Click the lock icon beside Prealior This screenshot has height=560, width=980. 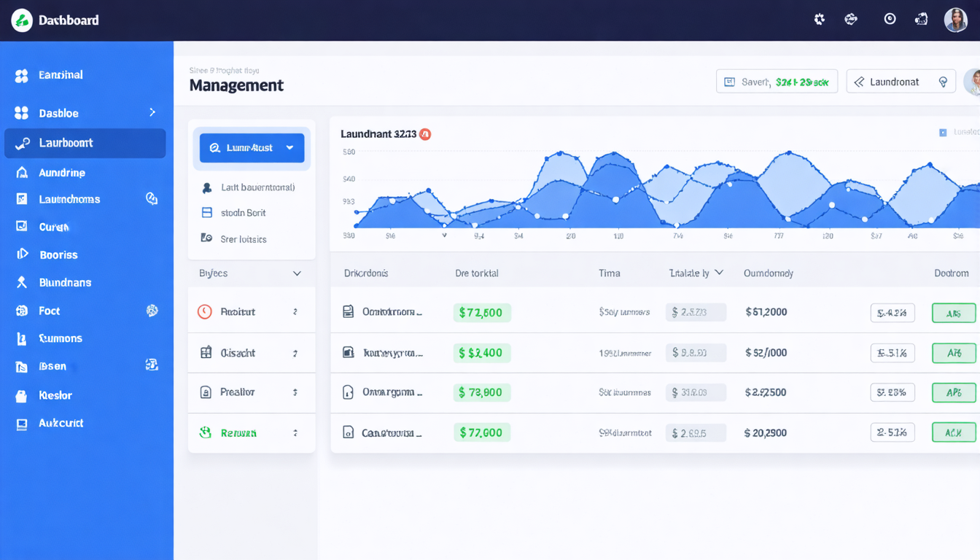(206, 392)
